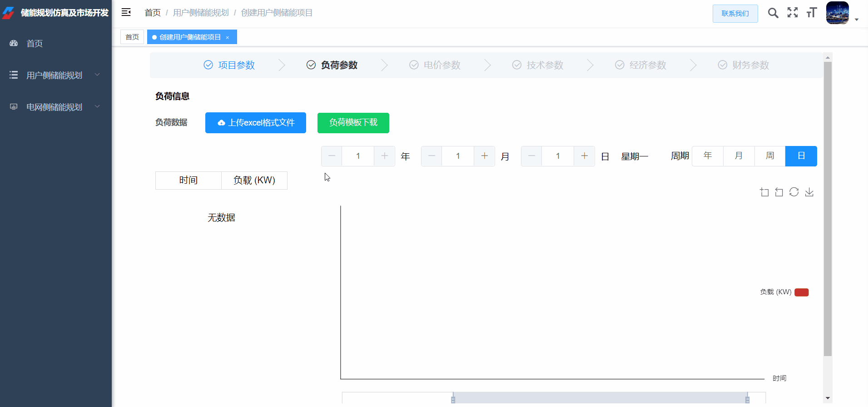Collapse the sidebar with the hamburger icon
Viewport: 868px width, 407px height.
point(126,12)
